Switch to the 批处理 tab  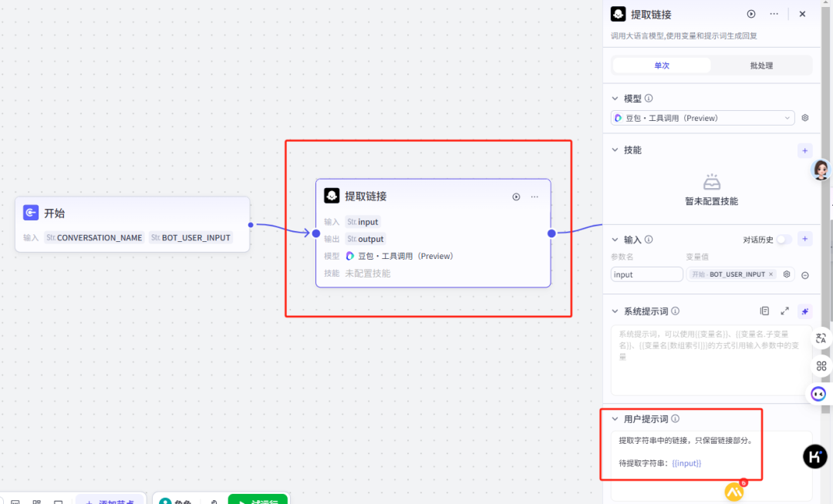pos(761,66)
